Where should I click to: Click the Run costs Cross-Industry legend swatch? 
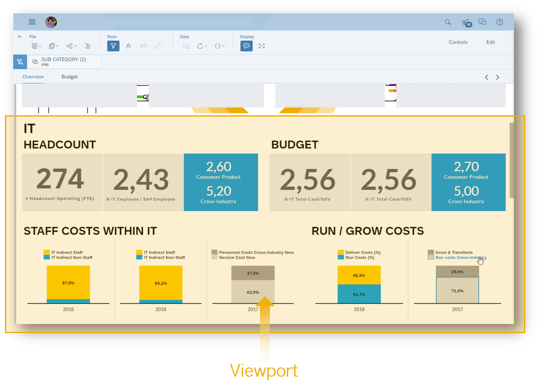click(x=431, y=258)
